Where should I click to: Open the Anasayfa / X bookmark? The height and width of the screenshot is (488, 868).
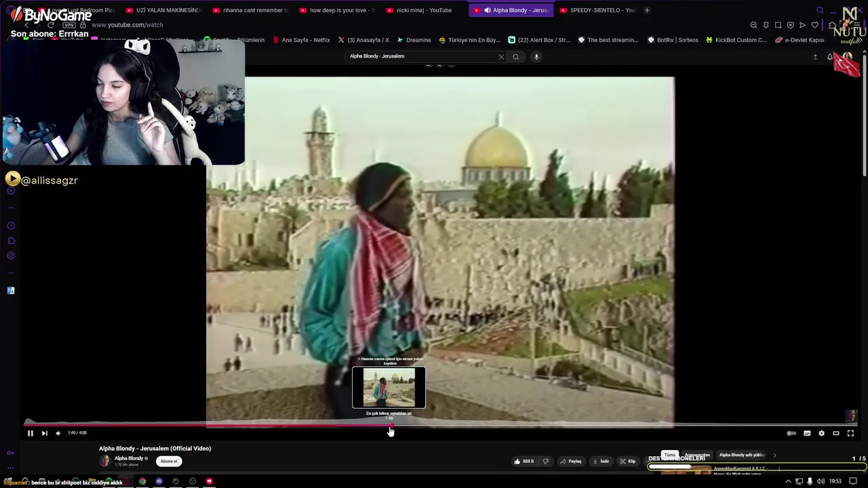coord(363,40)
